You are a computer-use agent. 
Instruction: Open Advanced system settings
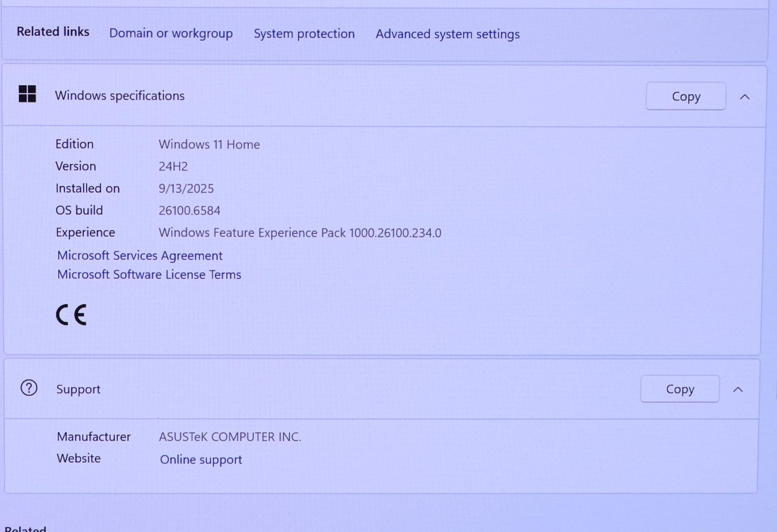pyautogui.click(x=447, y=34)
